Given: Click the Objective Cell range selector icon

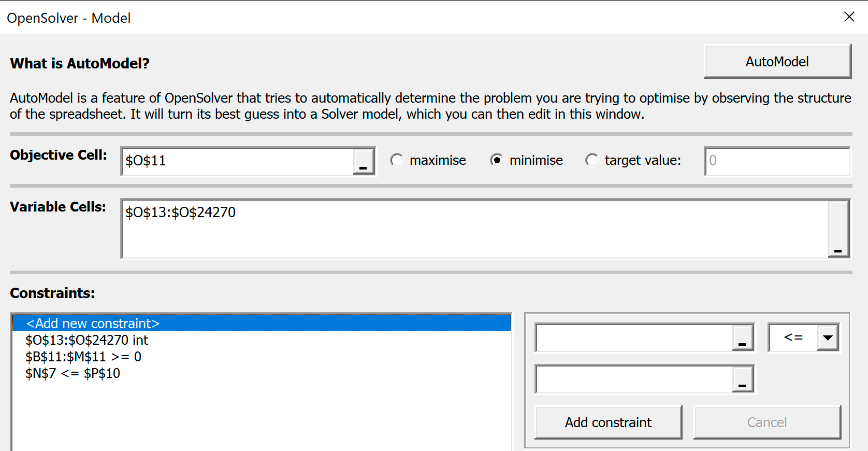Looking at the screenshot, I should [x=364, y=161].
